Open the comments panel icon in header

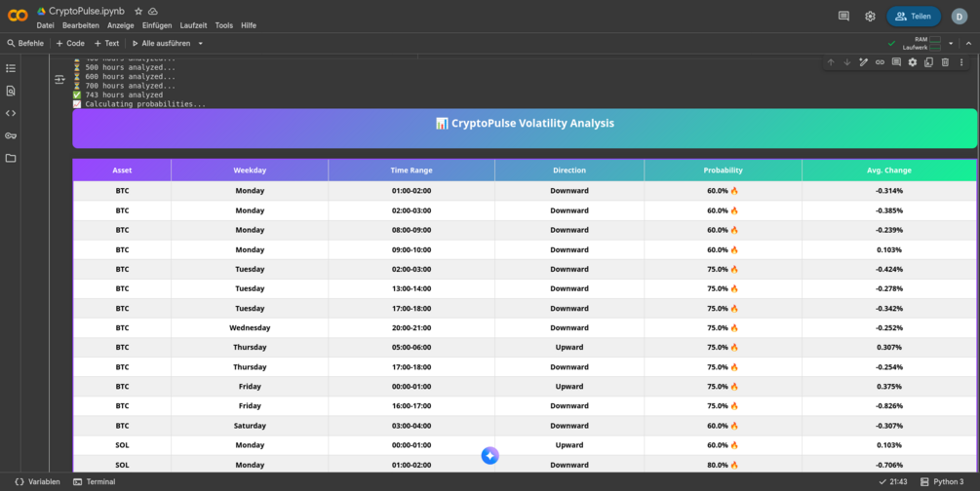[x=843, y=17]
